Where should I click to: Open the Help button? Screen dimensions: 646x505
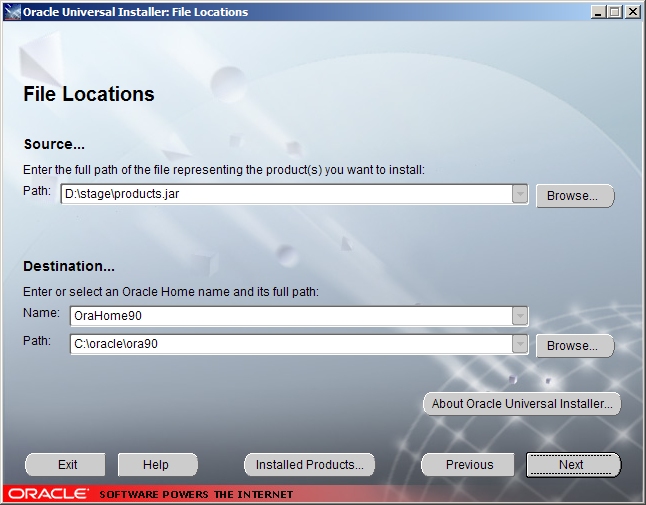pyautogui.click(x=158, y=465)
